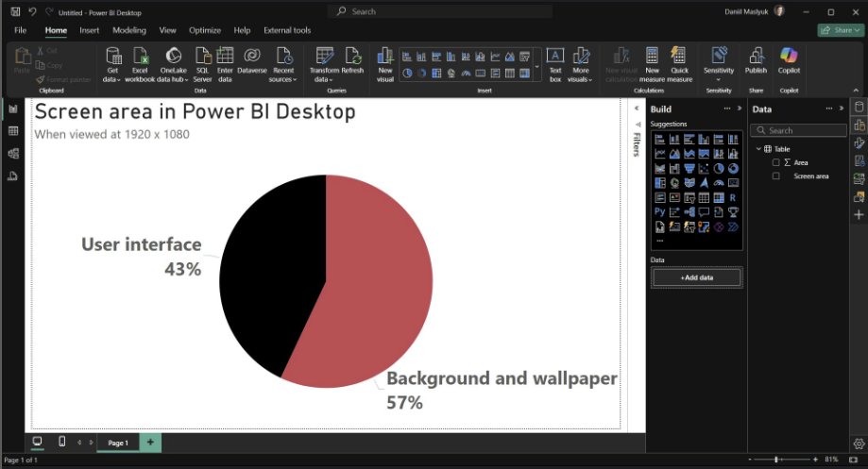868x469 pixels.
Task: Publish the report
Action: (756, 60)
